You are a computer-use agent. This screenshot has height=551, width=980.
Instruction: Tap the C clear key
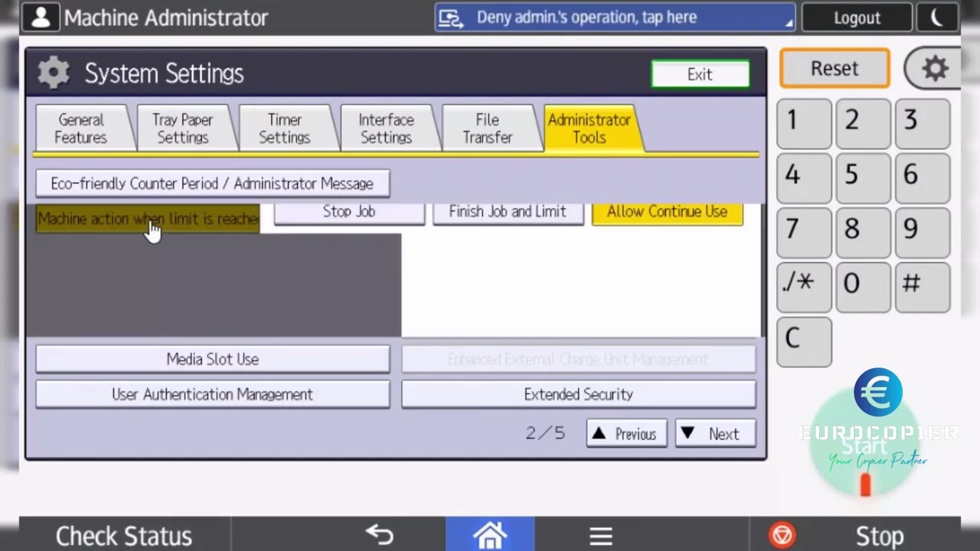[804, 341]
